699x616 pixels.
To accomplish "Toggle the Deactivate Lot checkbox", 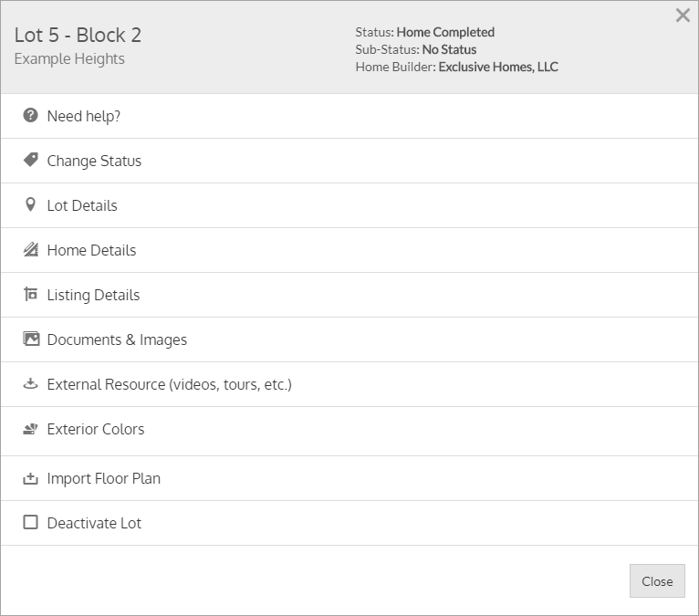I will [31, 523].
